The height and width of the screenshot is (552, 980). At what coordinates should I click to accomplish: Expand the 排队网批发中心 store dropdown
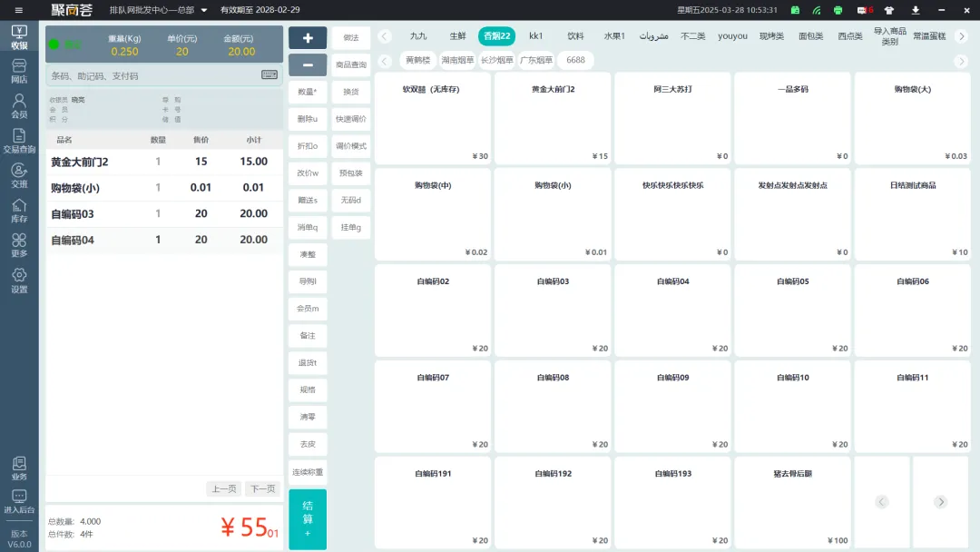click(x=204, y=11)
